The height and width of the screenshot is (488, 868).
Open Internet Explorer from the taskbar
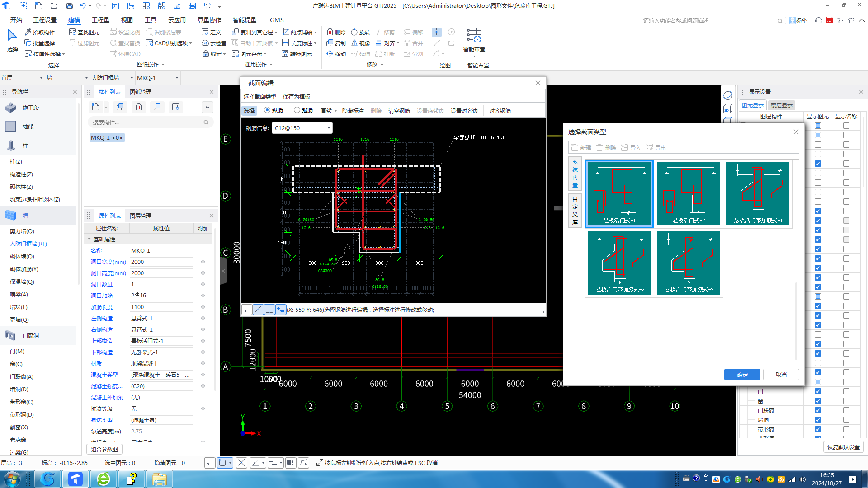click(x=104, y=479)
